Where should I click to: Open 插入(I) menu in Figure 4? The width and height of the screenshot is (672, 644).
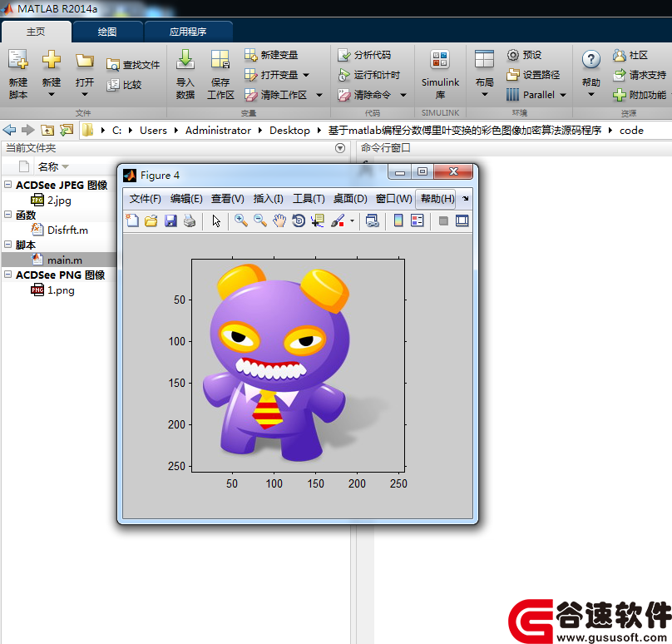point(269,199)
